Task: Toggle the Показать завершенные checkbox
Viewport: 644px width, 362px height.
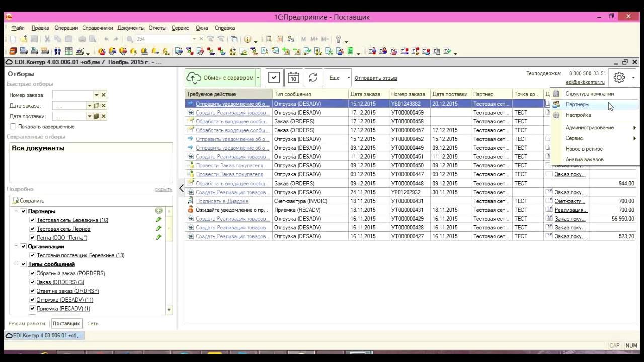Action: (13, 127)
